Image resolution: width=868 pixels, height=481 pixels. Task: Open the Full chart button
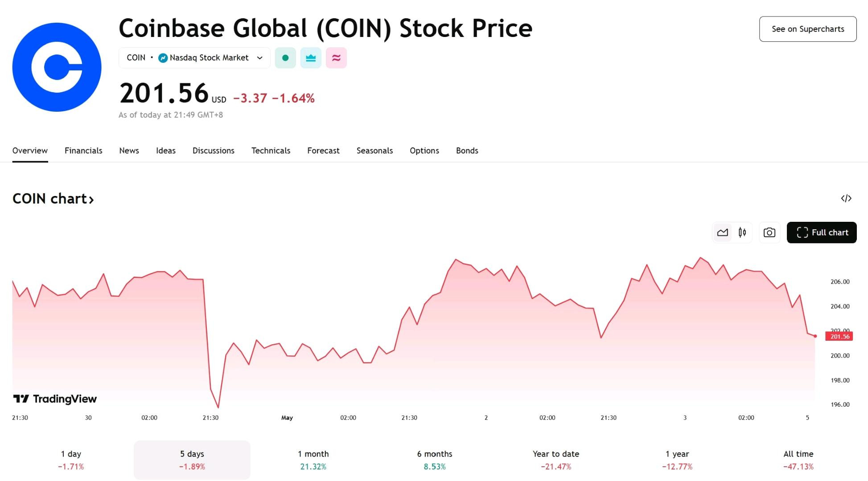[822, 232]
